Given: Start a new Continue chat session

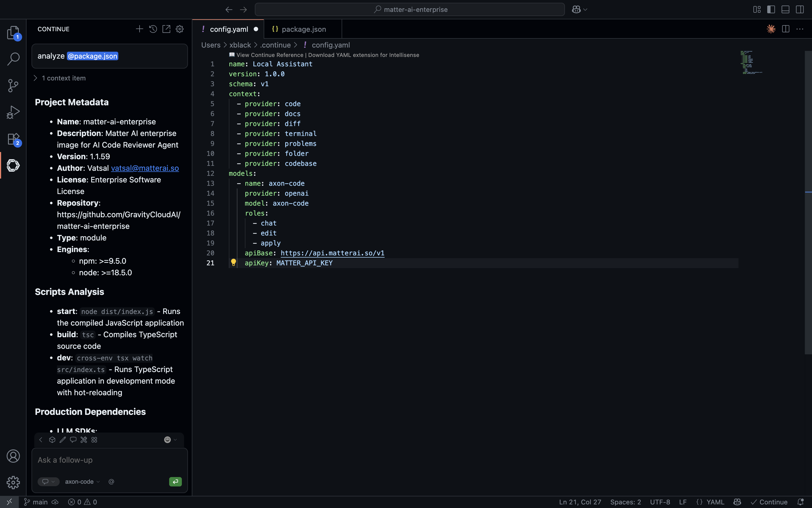Looking at the screenshot, I should pos(139,29).
